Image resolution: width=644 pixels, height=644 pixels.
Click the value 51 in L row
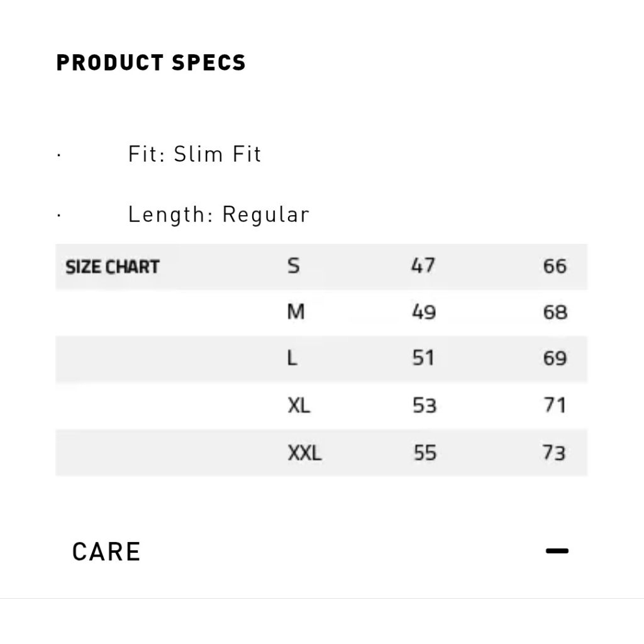423,358
